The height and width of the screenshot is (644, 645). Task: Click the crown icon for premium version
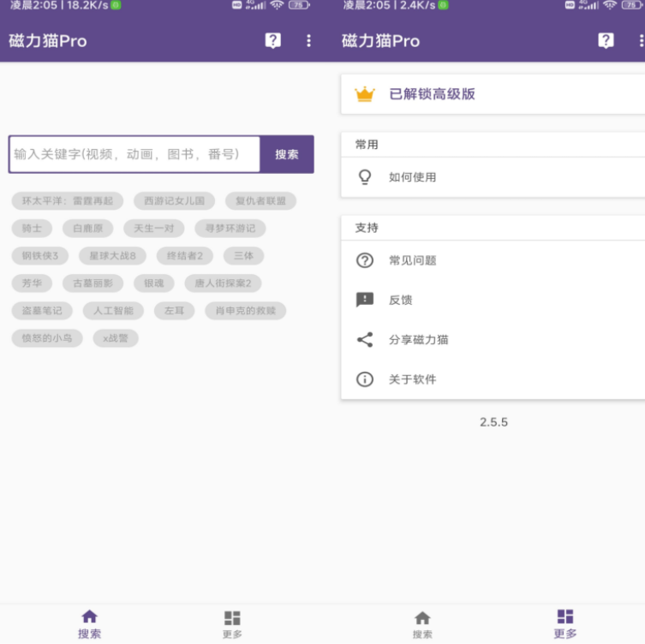tap(364, 94)
